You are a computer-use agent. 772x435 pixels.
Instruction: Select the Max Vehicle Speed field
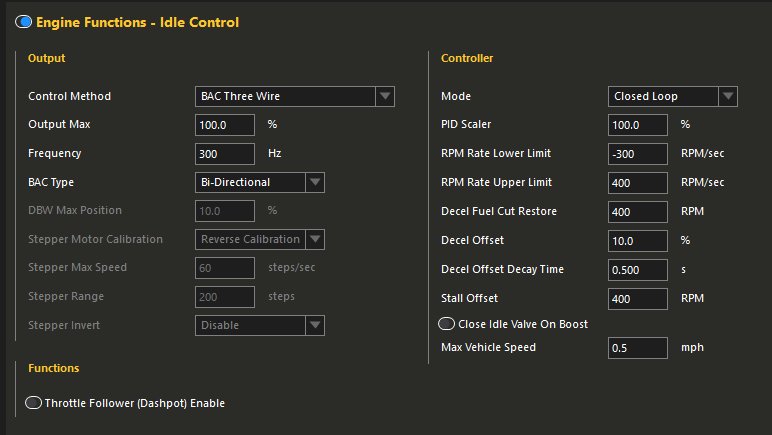[638, 348]
